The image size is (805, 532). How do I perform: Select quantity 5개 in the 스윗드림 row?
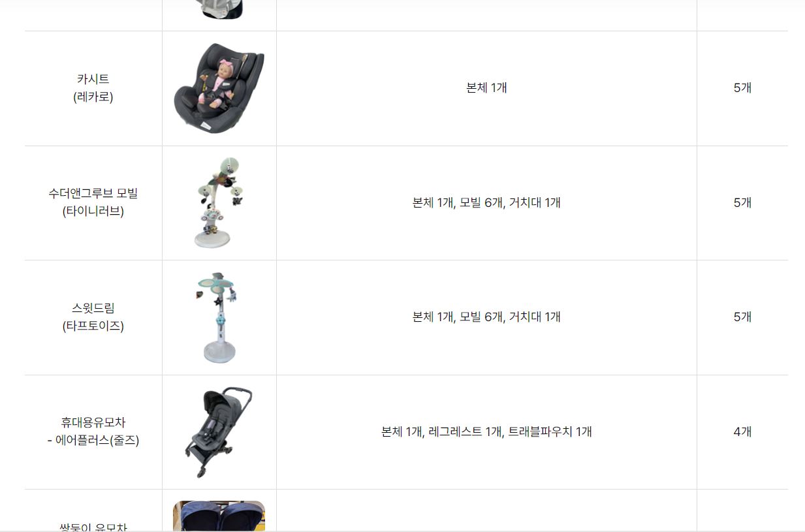[x=742, y=317]
